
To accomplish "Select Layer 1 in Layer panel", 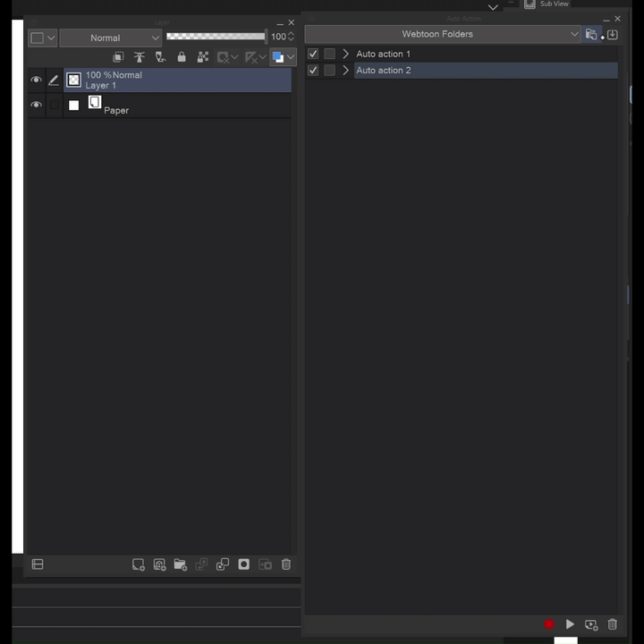I will (177, 80).
